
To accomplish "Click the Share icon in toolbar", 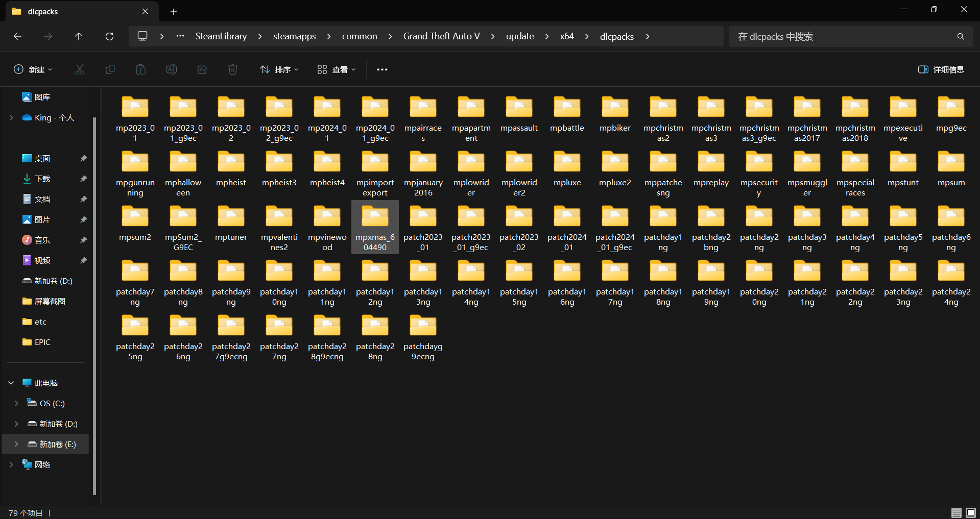I will (x=202, y=69).
